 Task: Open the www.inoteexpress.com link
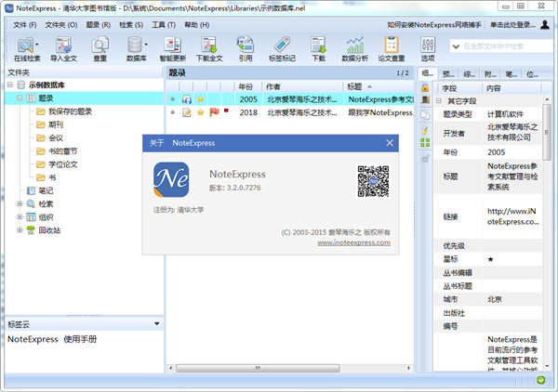353,242
